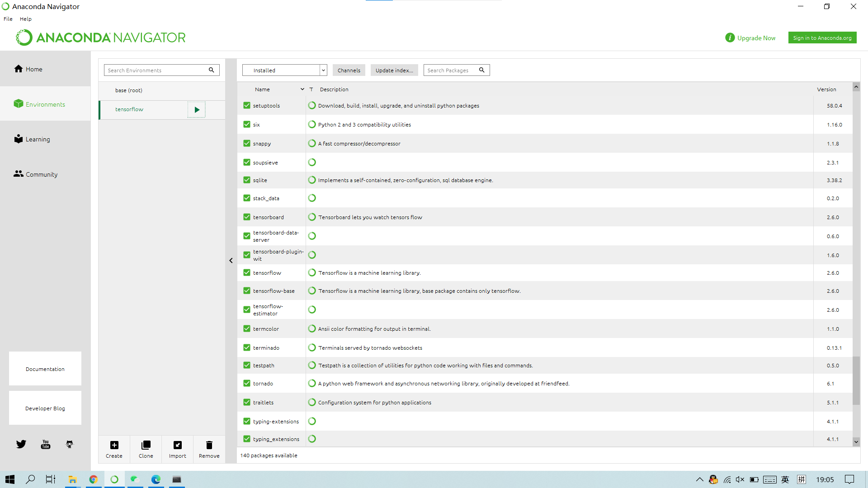Open the YouTube icon link
The height and width of the screenshot is (488, 868).
[46, 444]
